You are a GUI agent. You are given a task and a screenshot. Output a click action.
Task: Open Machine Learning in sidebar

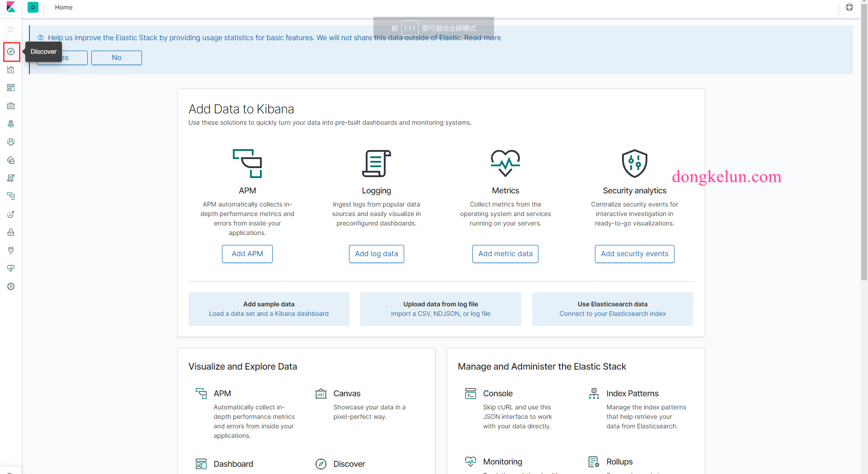(11, 142)
